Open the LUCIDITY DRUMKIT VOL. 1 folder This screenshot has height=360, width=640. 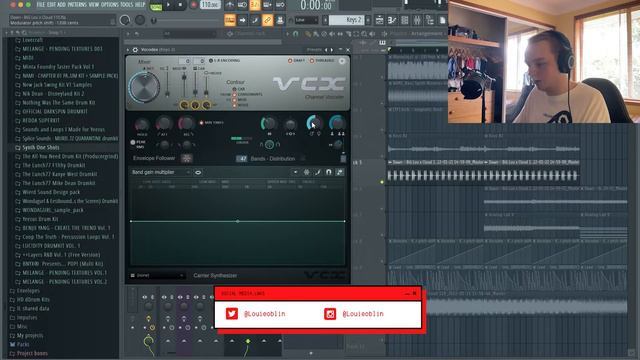pos(51,246)
